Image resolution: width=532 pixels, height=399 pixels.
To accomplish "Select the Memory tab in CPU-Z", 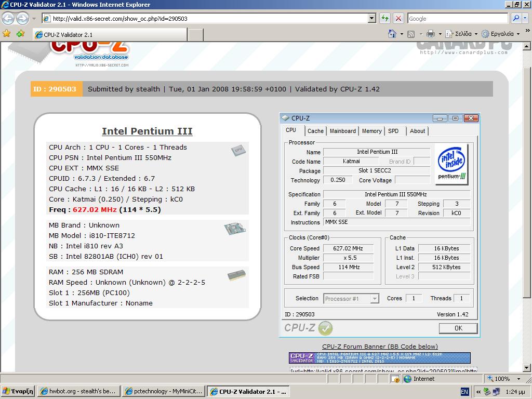I will [x=371, y=131].
